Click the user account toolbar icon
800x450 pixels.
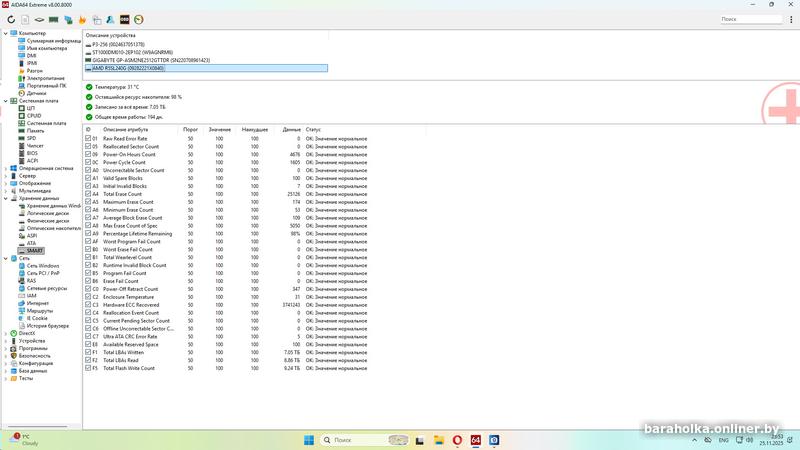click(110, 20)
